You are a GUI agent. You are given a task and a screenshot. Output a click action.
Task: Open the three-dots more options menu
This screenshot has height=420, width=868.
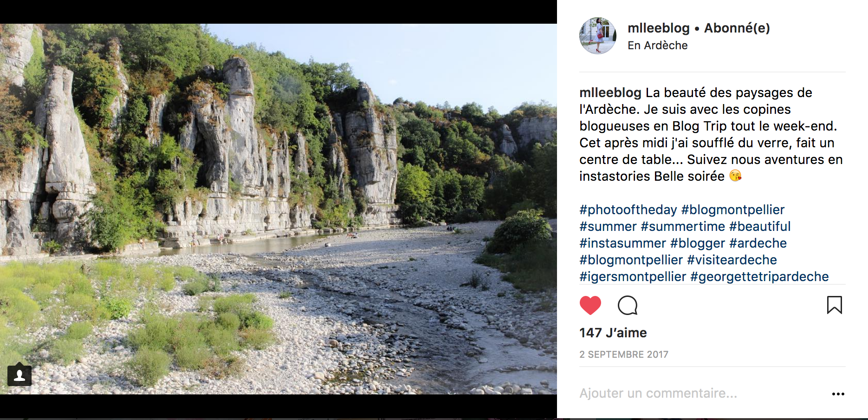coord(838,394)
